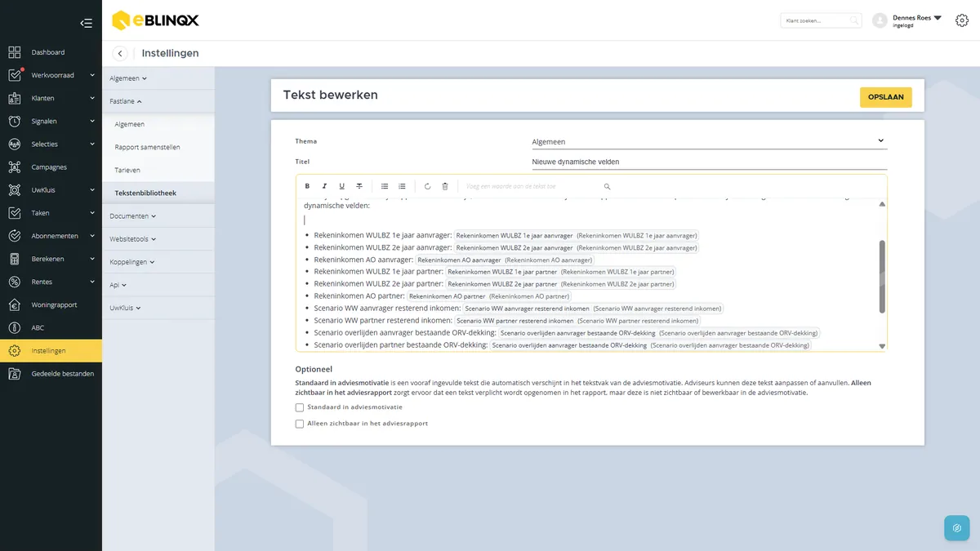Open the Thema dropdown showing Algemeen

[x=709, y=141]
